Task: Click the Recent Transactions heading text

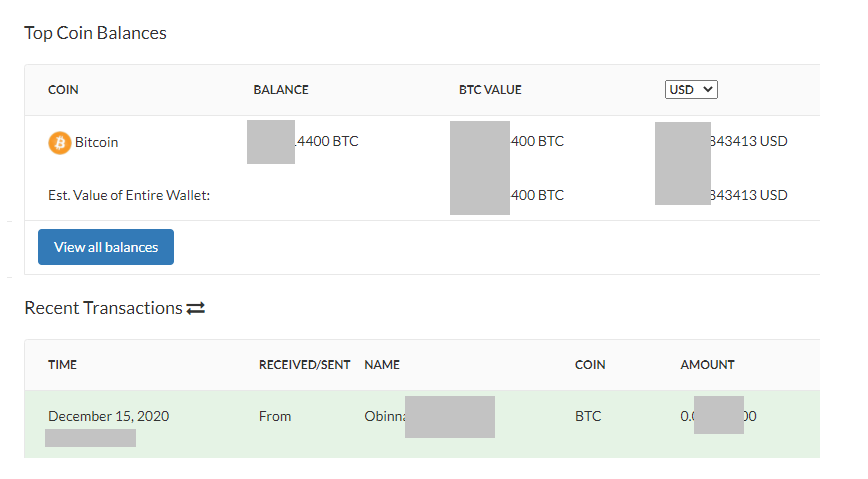Action: pyautogui.click(x=103, y=308)
